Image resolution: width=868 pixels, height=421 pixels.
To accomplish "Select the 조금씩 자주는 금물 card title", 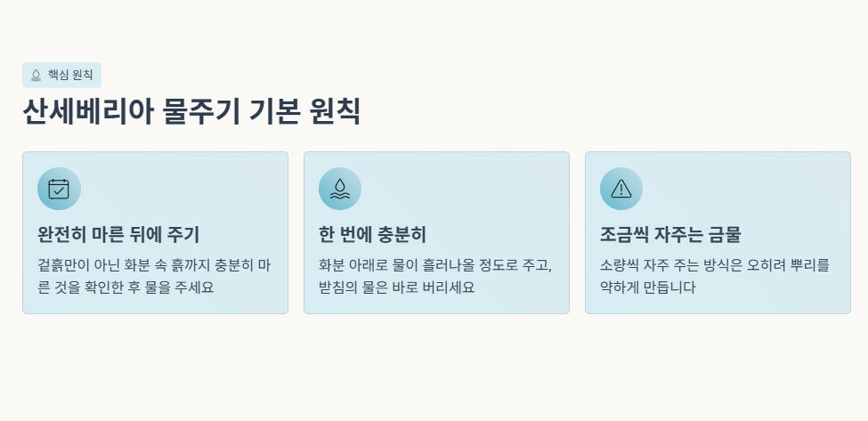I will 670,235.
